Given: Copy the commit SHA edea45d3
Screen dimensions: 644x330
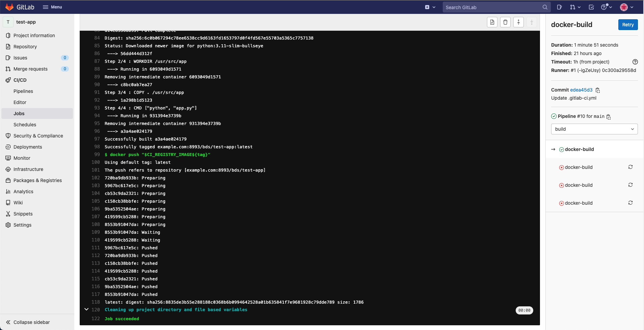Looking at the screenshot, I should (597, 90).
